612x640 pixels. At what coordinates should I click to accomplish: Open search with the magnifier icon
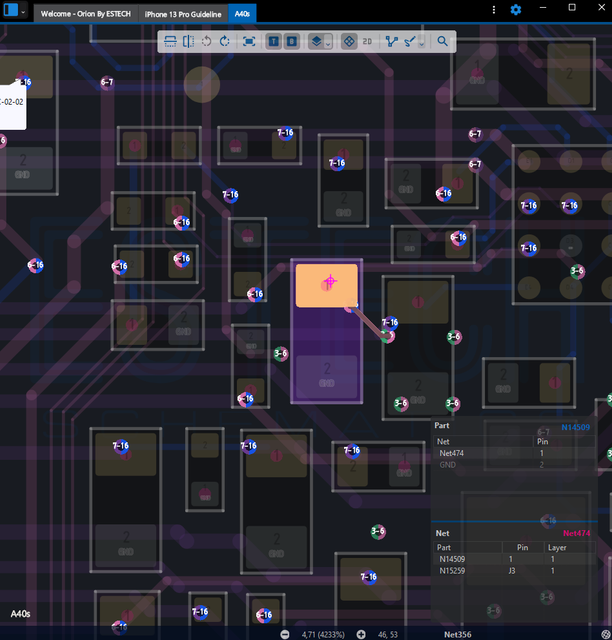(x=443, y=41)
